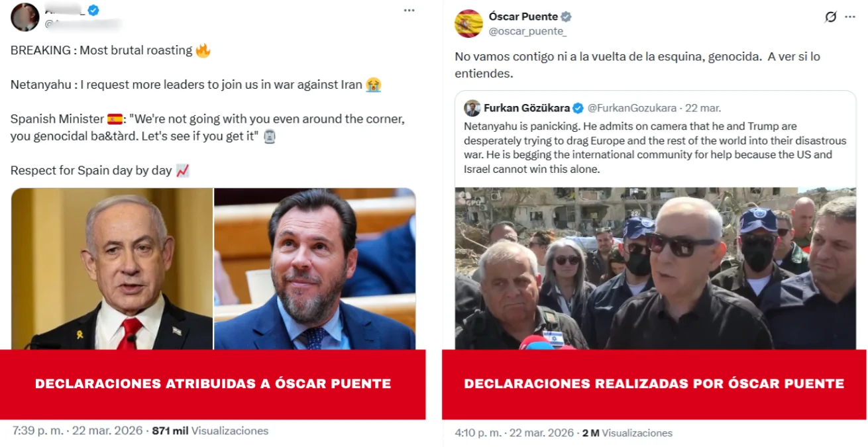Open the three-dot menu on the left tweet

coord(410,11)
